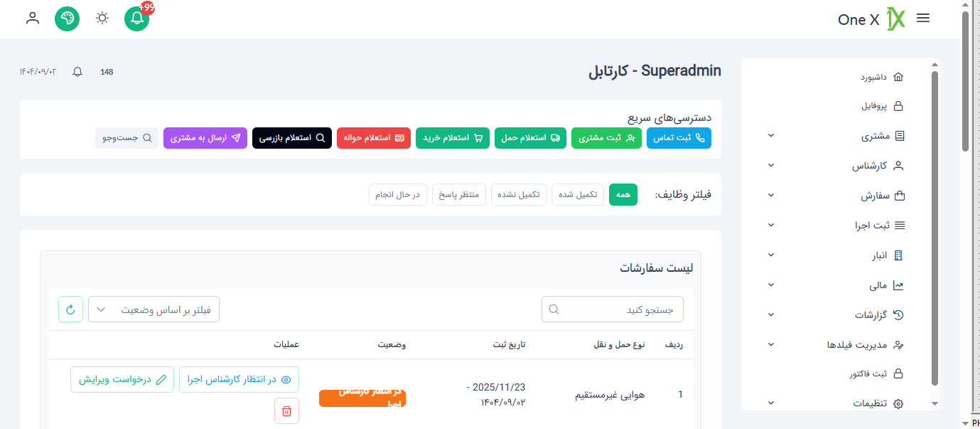Delete the first order using trash icon
This screenshot has height=429, width=980.
(x=286, y=411)
